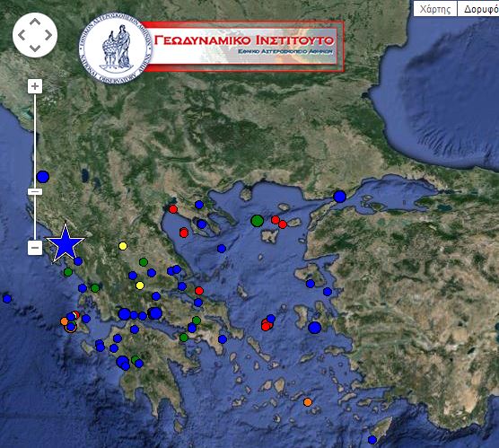
Task: Select the lone blue marker in the Ionian Sea
Action: pos(7,299)
